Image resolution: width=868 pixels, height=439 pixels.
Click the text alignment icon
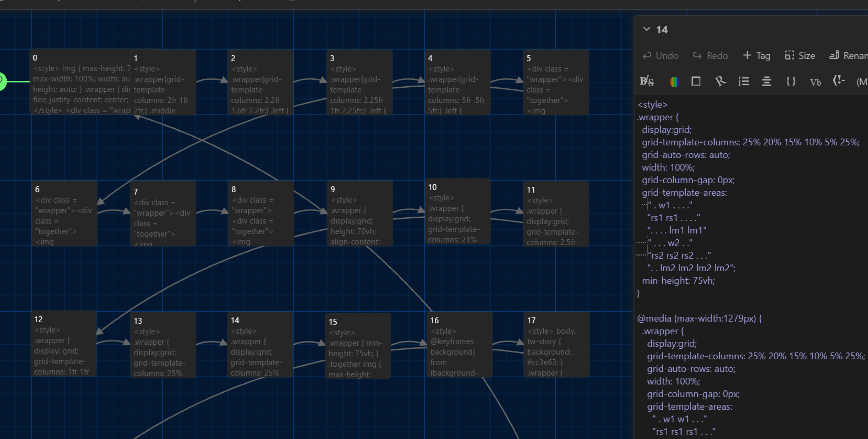pos(766,81)
